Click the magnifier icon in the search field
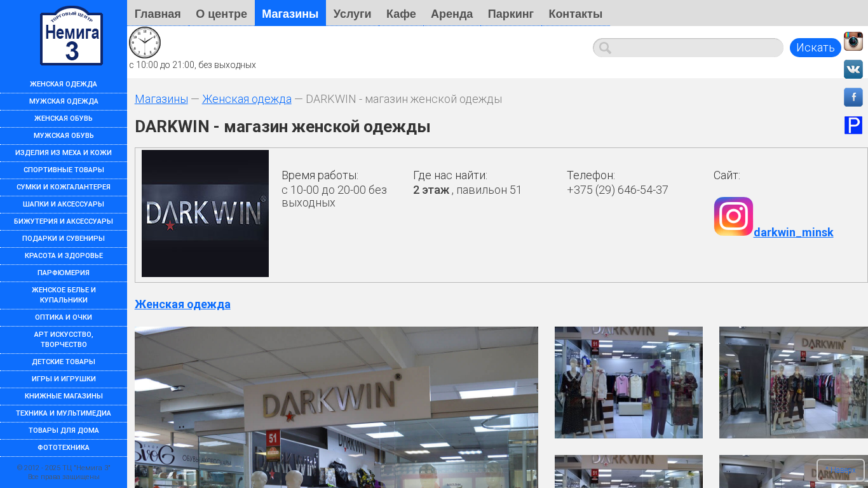Viewport: 868px width, 488px height. coord(605,48)
